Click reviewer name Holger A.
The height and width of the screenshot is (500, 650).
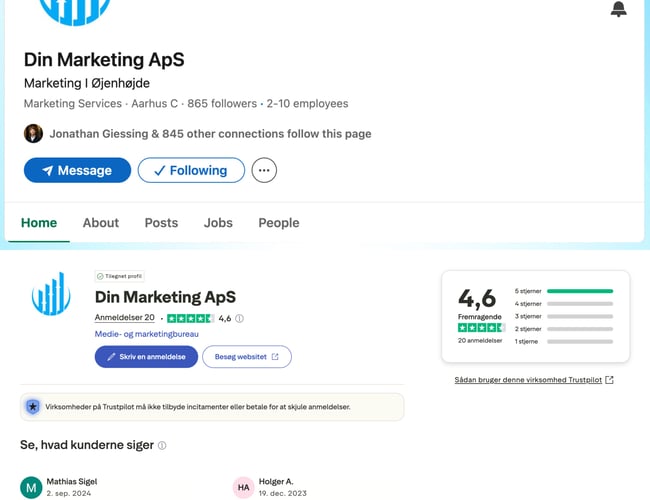(276, 481)
